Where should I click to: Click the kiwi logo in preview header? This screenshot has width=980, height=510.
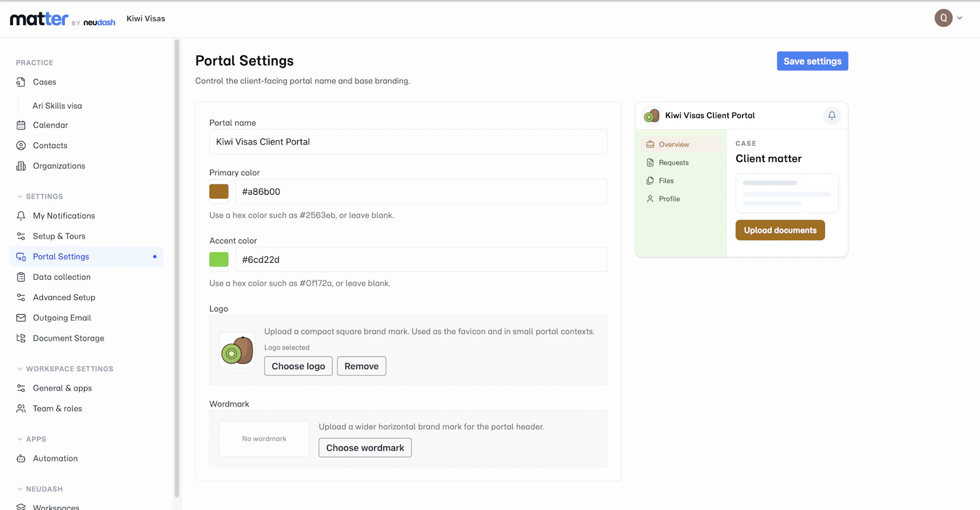pyautogui.click(x=652, y=115)
